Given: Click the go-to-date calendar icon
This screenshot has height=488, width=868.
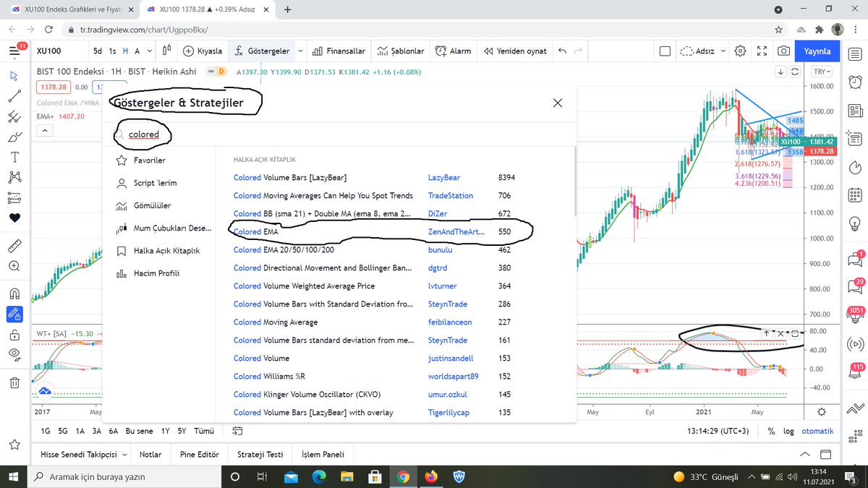Looking at the screenshot, I should (237, 431).
